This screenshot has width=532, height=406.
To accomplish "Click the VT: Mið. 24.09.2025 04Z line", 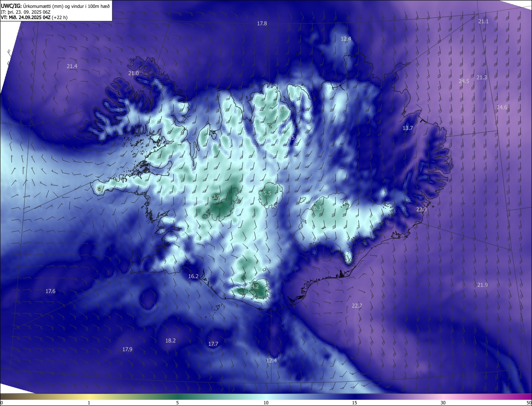I will 34,17.
